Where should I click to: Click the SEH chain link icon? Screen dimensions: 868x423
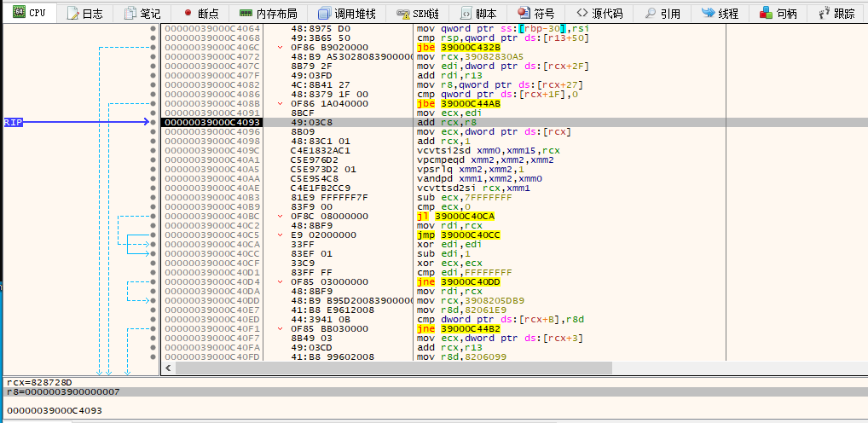click(403, 14)
